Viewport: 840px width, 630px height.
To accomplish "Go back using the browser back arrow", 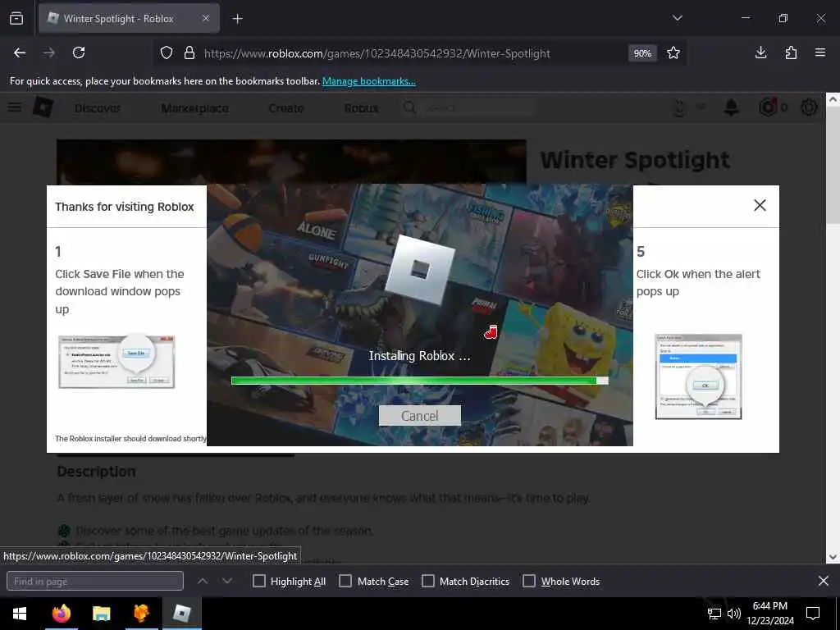I will tap(20, 52).
